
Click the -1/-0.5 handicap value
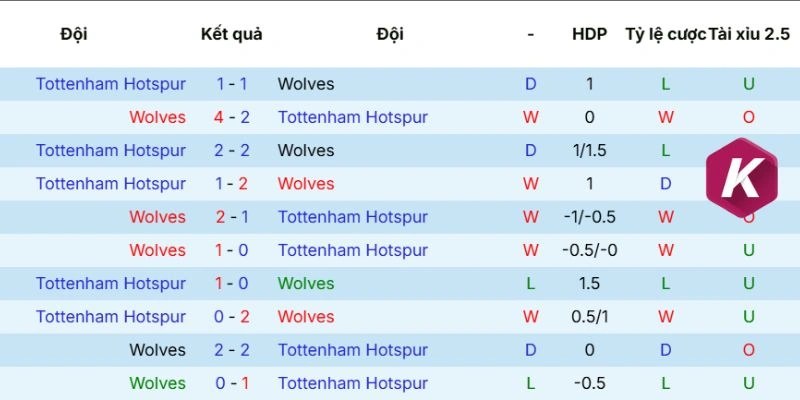point(589,217)
